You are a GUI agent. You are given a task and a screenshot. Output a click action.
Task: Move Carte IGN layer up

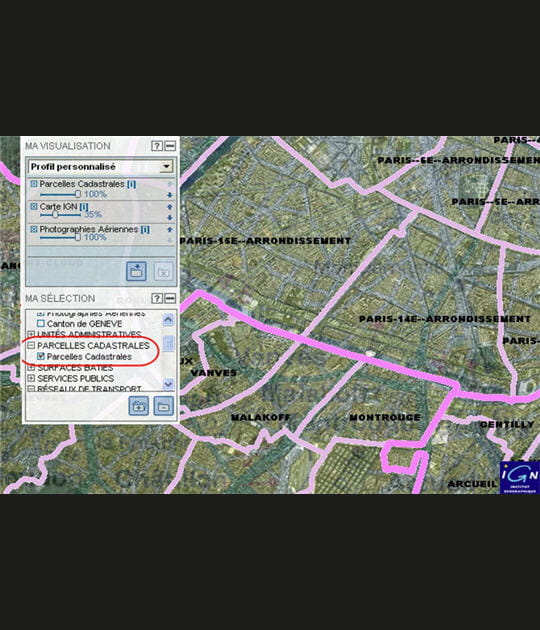[x=170, y=207]
